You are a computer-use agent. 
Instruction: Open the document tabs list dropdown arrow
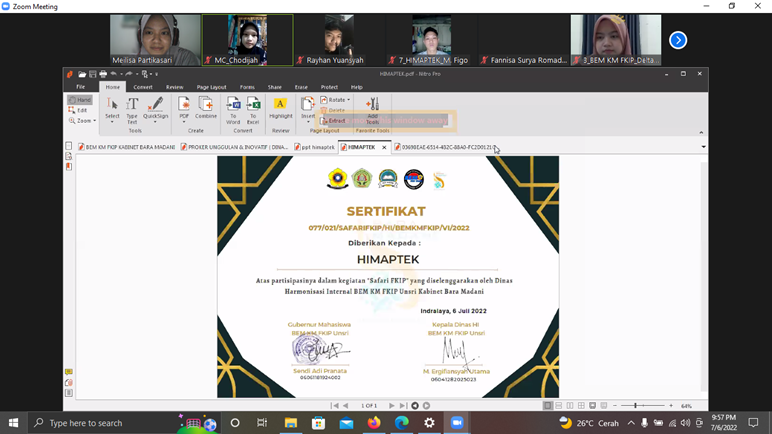(703, 147)
